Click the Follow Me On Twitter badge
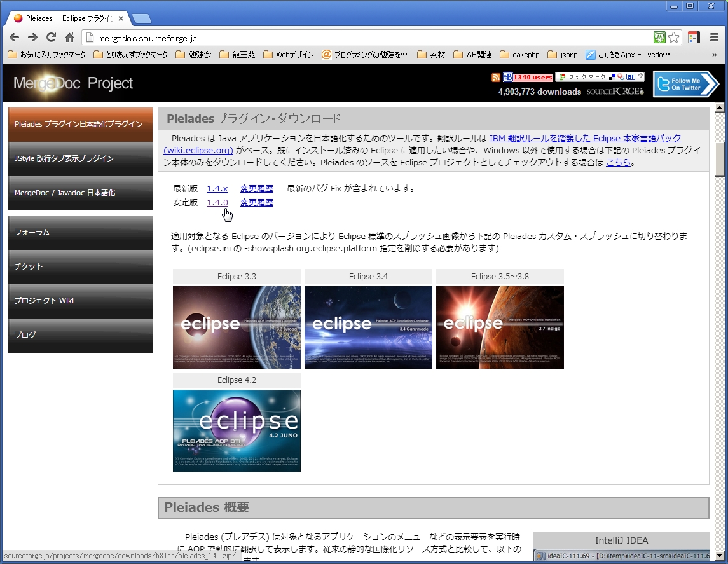 click(x=686, y=84)
